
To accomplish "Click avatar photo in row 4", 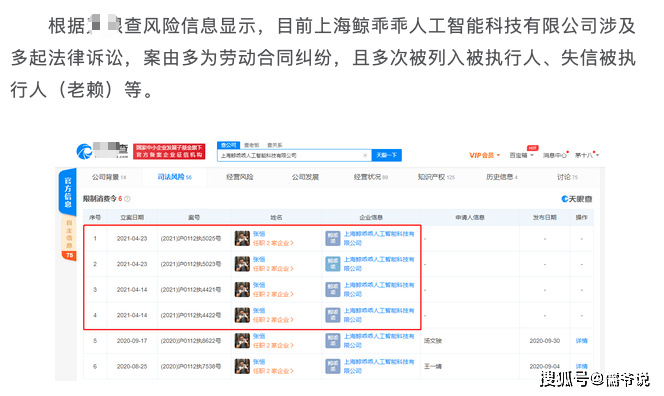I will point(242,316).
